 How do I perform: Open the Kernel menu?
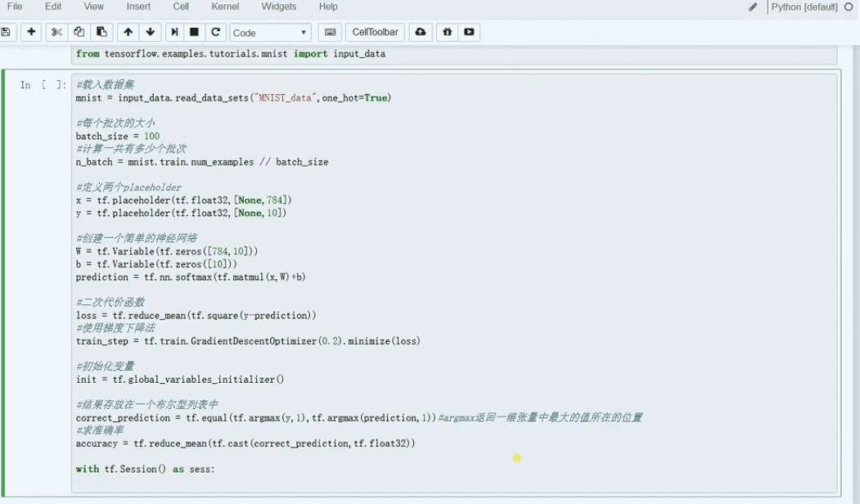tap(225, 7)
